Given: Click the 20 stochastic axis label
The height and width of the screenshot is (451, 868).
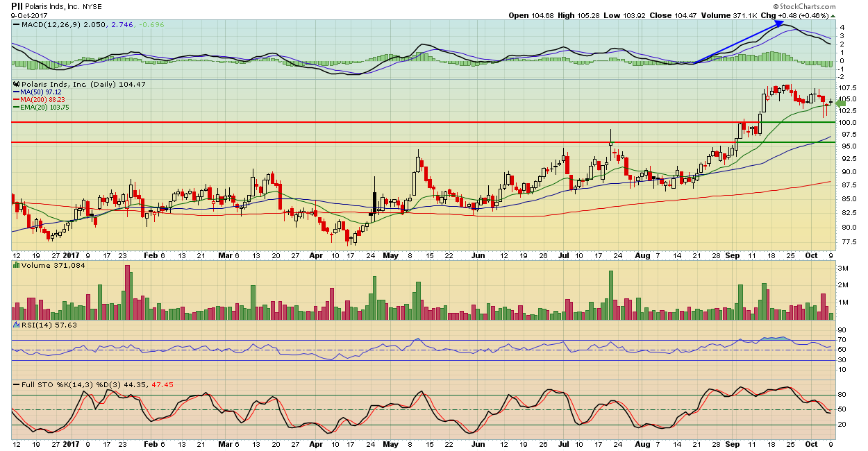Looking at the screenshot, I should click(842, 425).
